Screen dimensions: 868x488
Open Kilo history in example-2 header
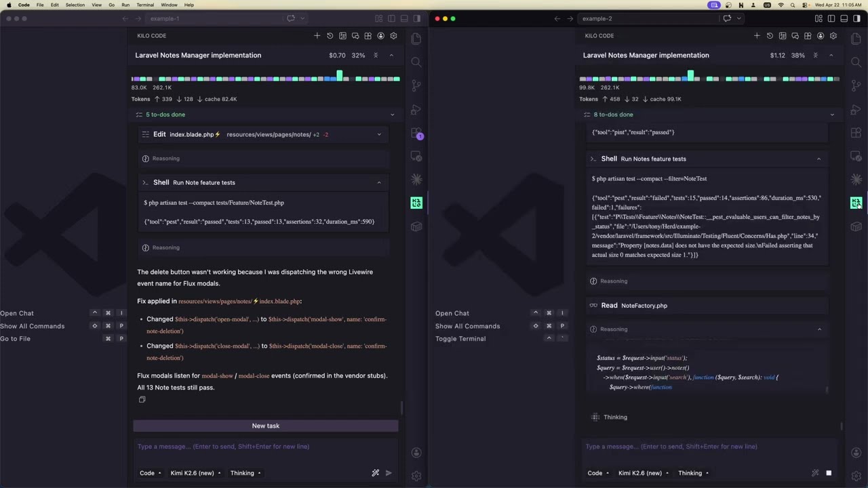(770, 36)
